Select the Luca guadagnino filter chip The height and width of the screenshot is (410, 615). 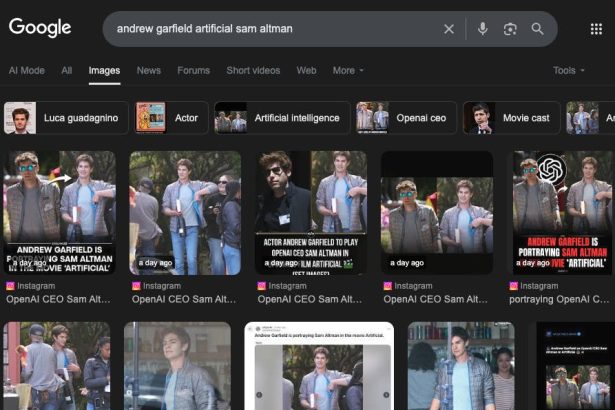(66, 118)
